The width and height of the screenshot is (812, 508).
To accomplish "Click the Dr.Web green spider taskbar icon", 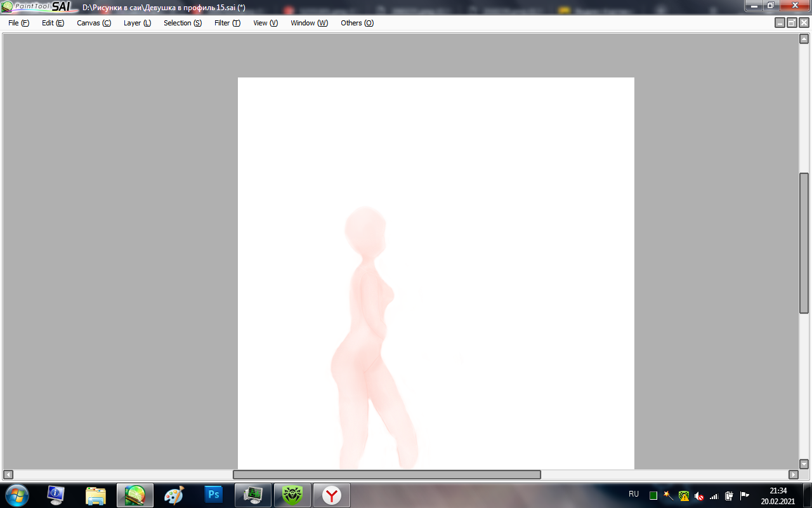I will (x=292, y=495).
